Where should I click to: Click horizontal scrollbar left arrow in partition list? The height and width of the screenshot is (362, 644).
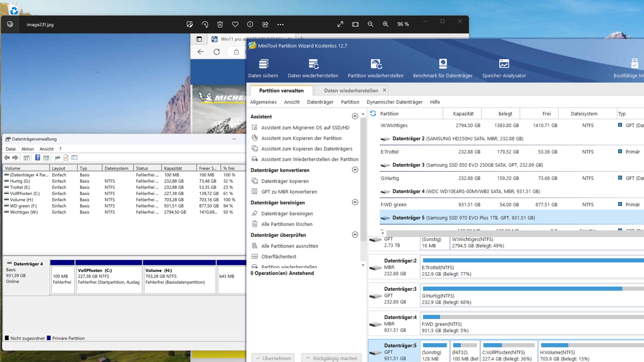pos(383,233)
